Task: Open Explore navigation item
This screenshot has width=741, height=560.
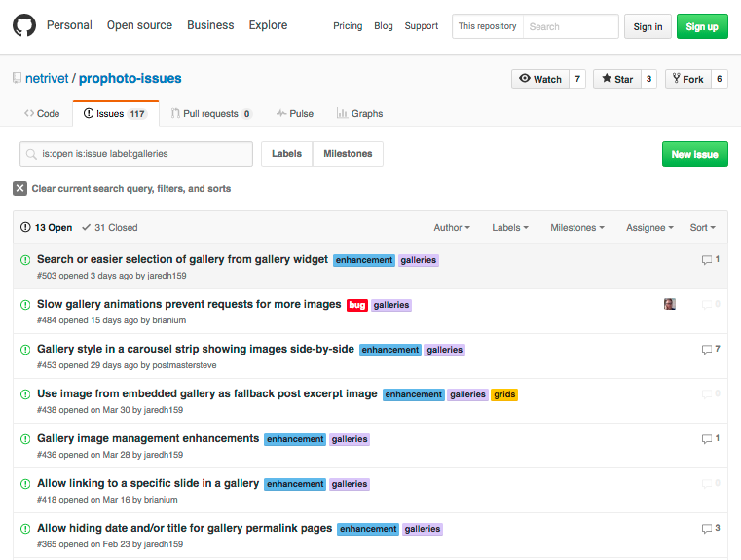Action: (x=268, y=25)
